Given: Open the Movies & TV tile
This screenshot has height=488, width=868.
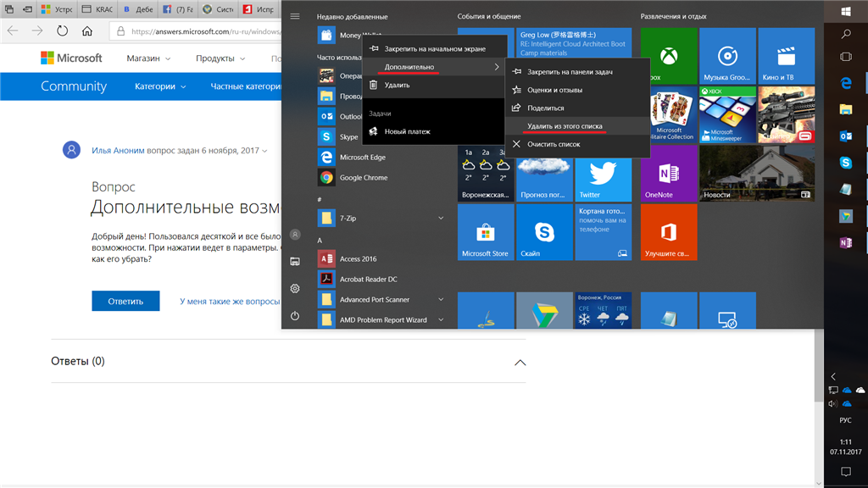Looking at the screenshot, I should tap(786, 56).
